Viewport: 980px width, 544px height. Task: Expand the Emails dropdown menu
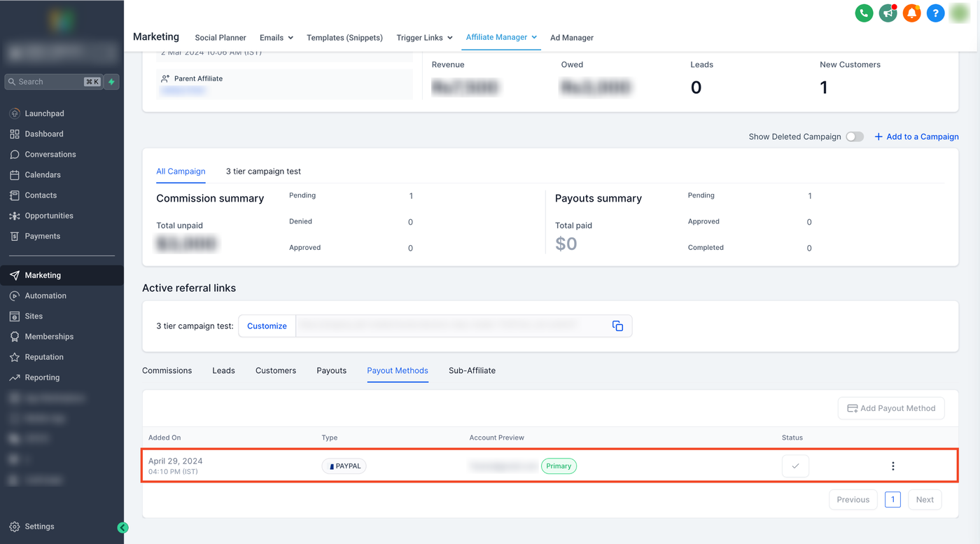pyautogui.click(x=276, y=38)
